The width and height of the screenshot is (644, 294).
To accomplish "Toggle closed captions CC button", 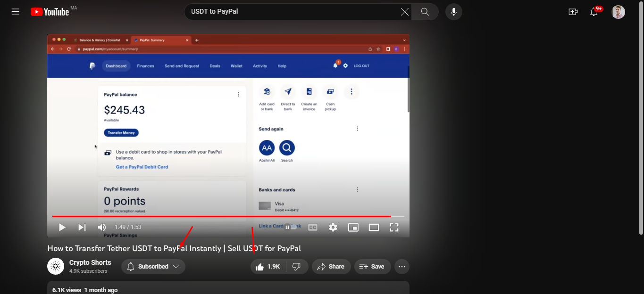I will [x=312, y=227].
